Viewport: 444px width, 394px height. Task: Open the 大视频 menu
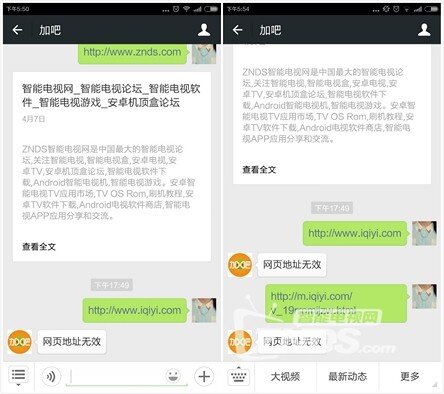point(285,377)
